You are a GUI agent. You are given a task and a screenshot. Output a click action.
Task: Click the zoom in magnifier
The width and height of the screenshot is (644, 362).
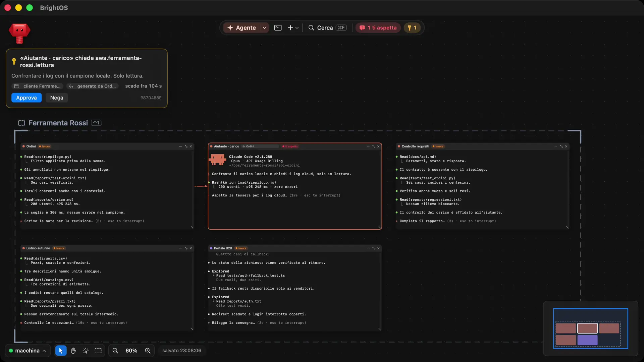click(148, 351)
